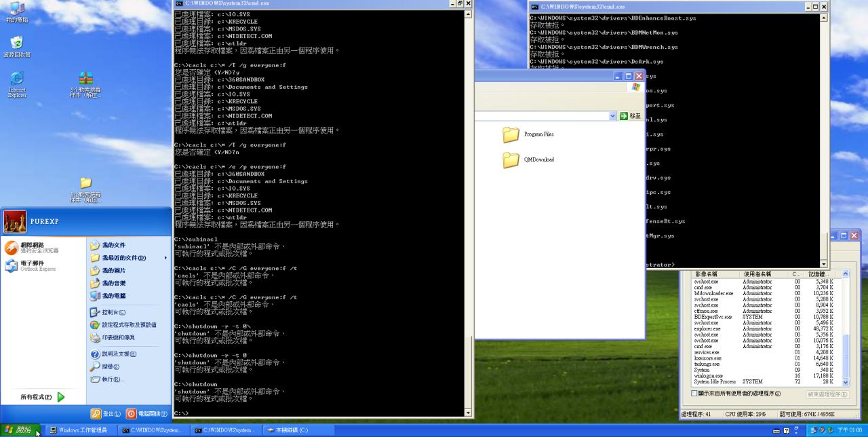Open the Internet Explorer desktop icon
868x437 pixels.
[17, 79]
